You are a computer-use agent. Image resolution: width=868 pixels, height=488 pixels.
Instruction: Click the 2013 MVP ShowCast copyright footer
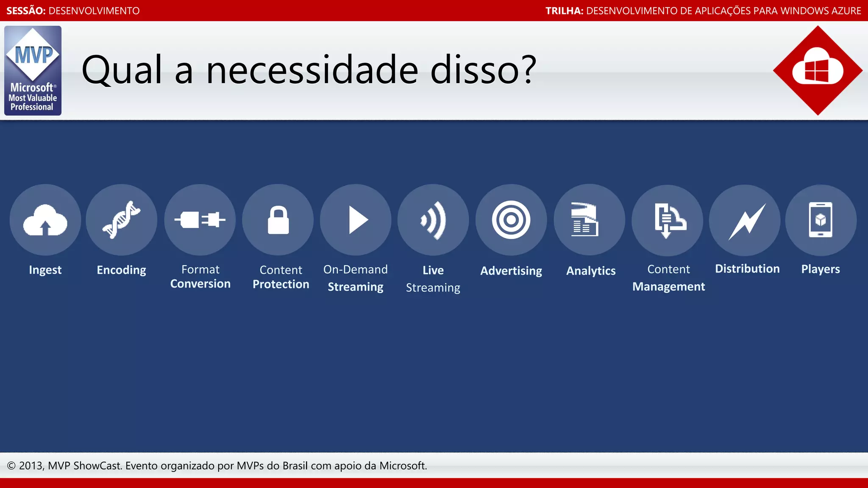coord(217,466)
